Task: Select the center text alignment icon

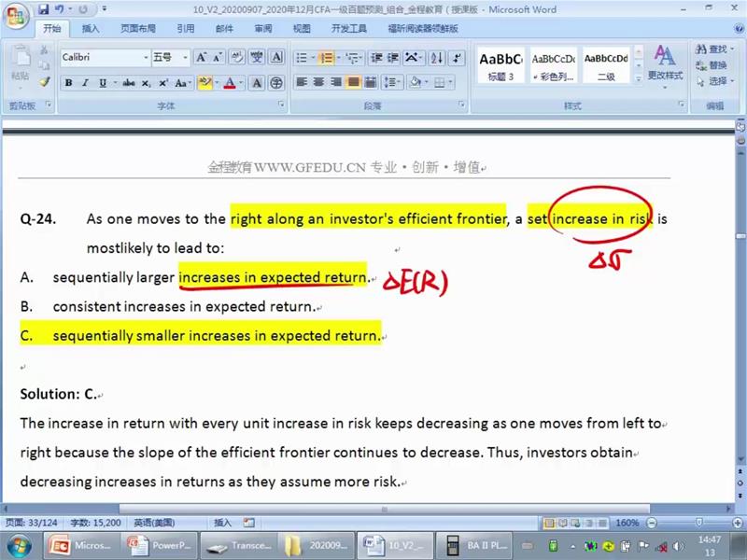Action: (318, 82)
